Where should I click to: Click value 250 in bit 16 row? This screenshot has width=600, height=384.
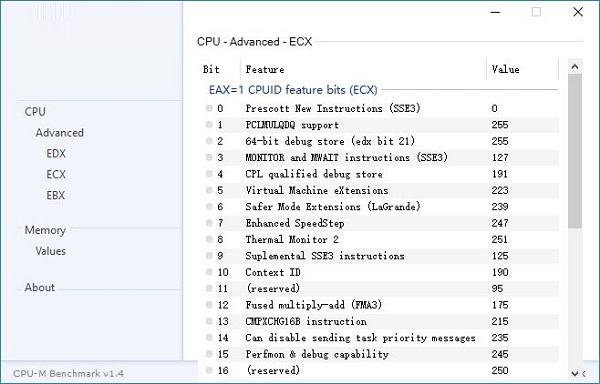coord(500,371)
